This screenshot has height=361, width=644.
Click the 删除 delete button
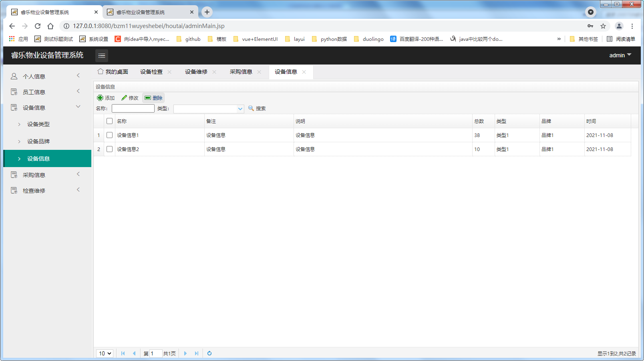(153, 98)
